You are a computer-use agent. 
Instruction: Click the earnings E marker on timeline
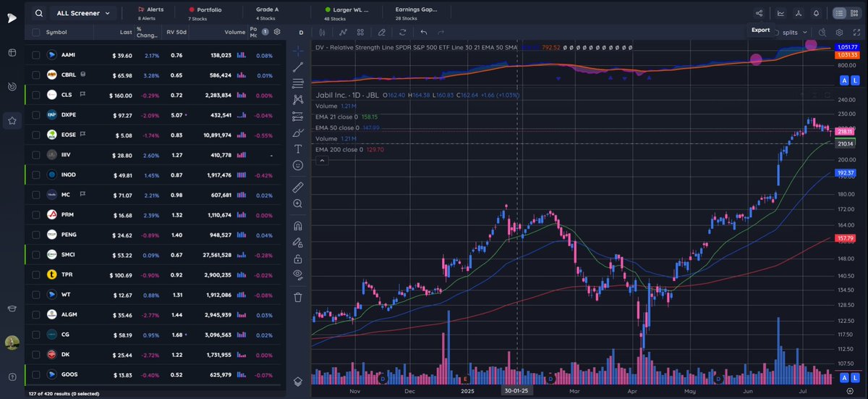click(x=466, y=378)
